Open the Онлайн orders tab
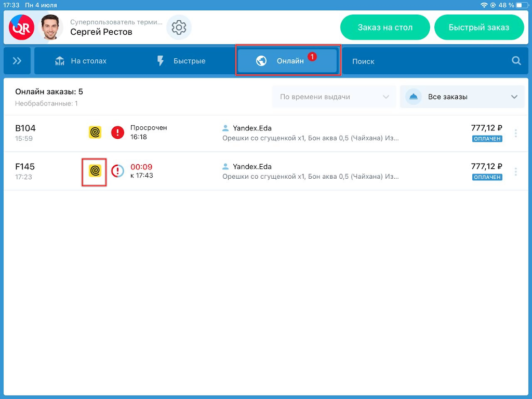The height and width of the screenshot is (399, 532). pos(288,61)
